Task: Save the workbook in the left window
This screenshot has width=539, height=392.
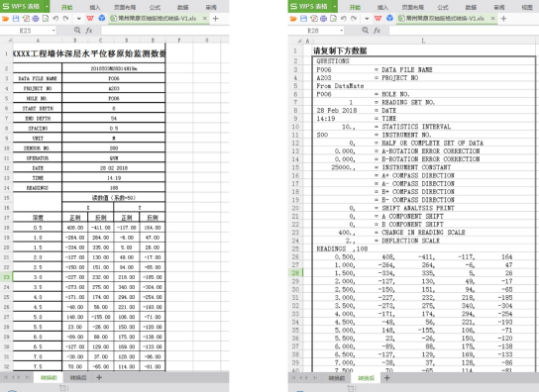Action: tap(16, 19)
